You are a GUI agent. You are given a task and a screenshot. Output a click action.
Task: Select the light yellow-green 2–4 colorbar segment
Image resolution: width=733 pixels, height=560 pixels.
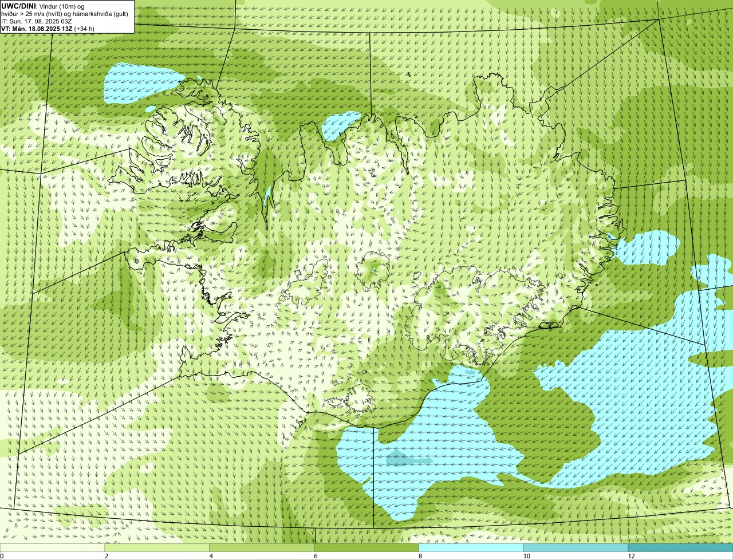pos(157,548)
